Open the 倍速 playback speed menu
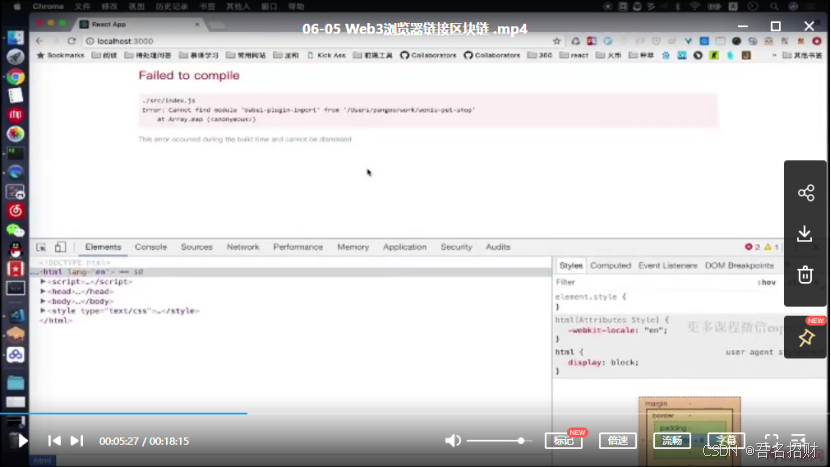Image resolution: width=831 pixels, height=467 pixels. 618,440
